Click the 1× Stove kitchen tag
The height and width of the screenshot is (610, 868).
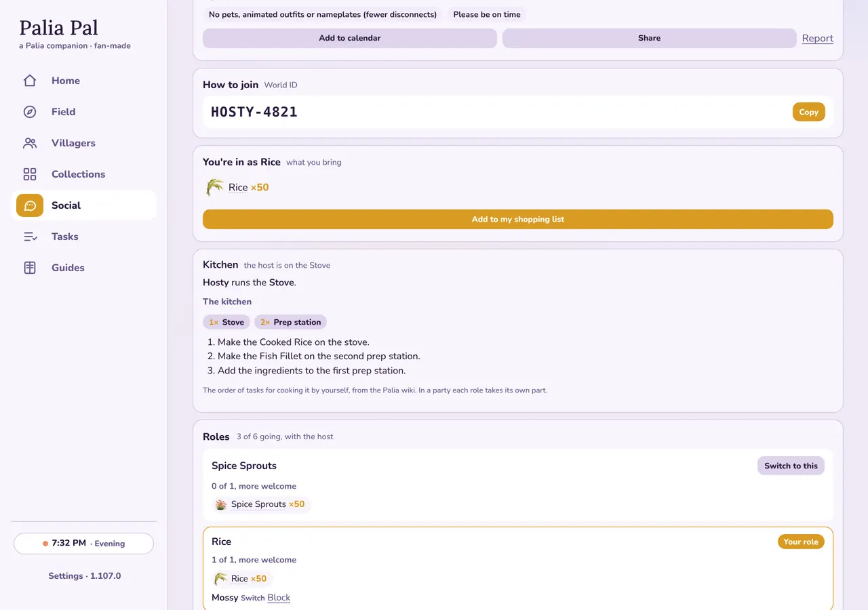pyautogui.click(x=226, y=322)
